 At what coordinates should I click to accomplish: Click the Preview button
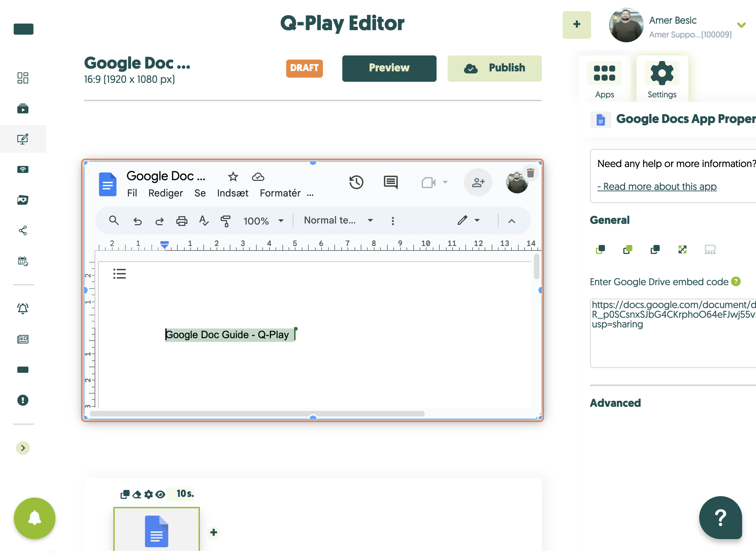[389, 68]
